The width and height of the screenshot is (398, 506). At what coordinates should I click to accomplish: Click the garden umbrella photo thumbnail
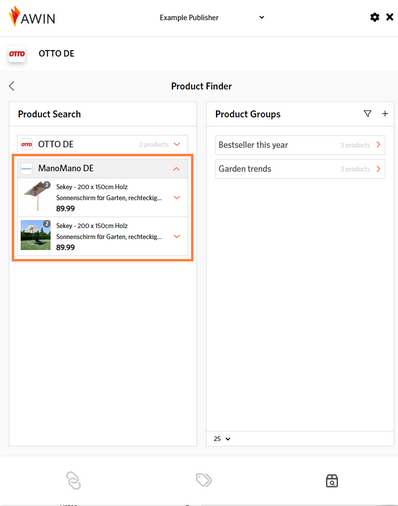[36, 235]
